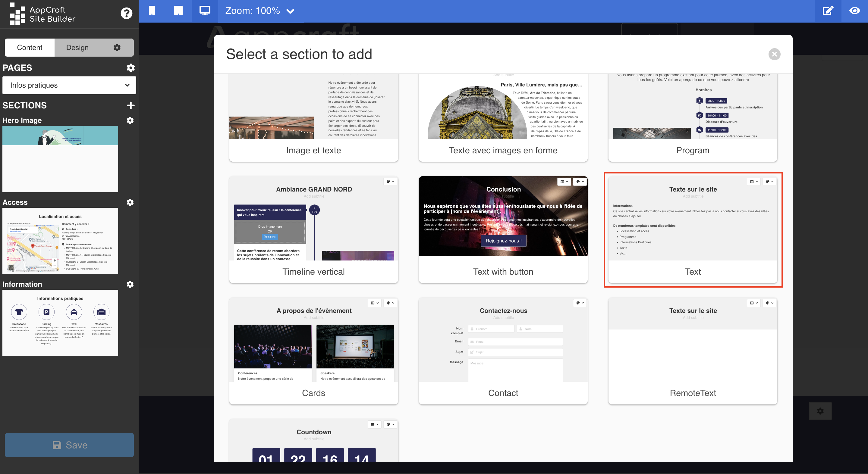This screenshot has width=868, height=474.
Task: Expand the Infos pratiques page dropdown
Action: click(x=69, y=85)
